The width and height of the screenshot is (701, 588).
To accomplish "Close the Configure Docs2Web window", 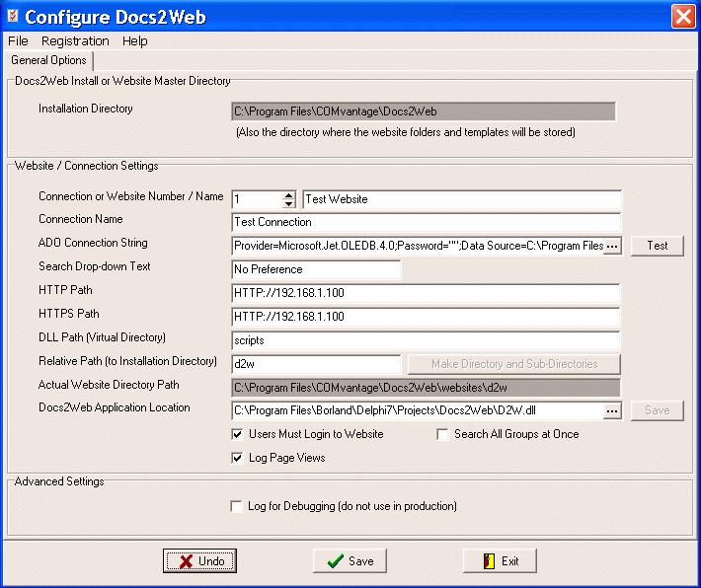I will tap(683, 17).
